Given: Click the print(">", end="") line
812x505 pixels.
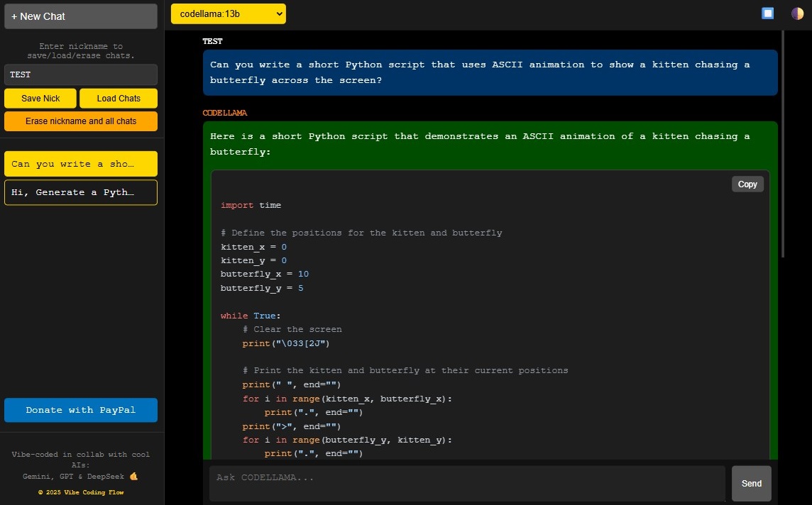Looking at the screenshot, I should pos(292,426).
